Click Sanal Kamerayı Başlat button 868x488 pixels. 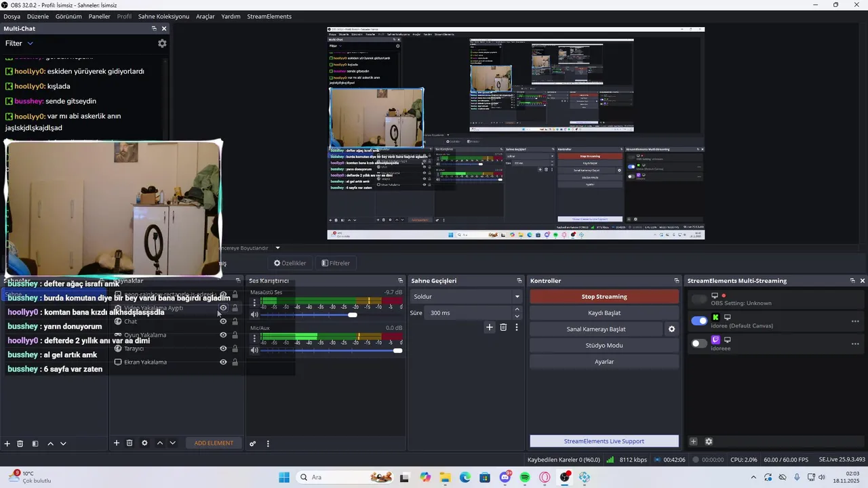pos(596,329)
